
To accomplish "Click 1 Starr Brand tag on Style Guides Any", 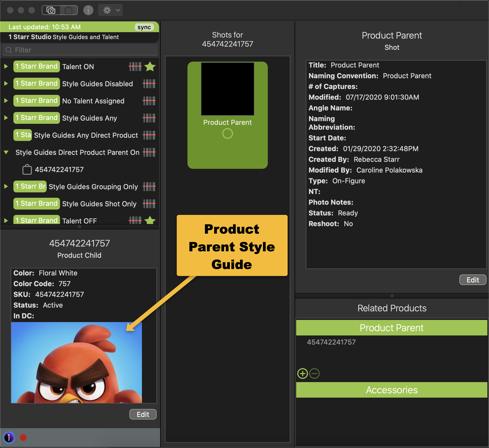I will [37, 118].
